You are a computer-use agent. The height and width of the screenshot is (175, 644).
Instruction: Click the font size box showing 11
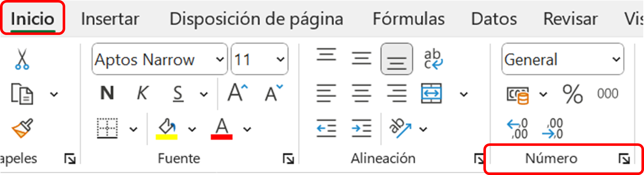254,59
